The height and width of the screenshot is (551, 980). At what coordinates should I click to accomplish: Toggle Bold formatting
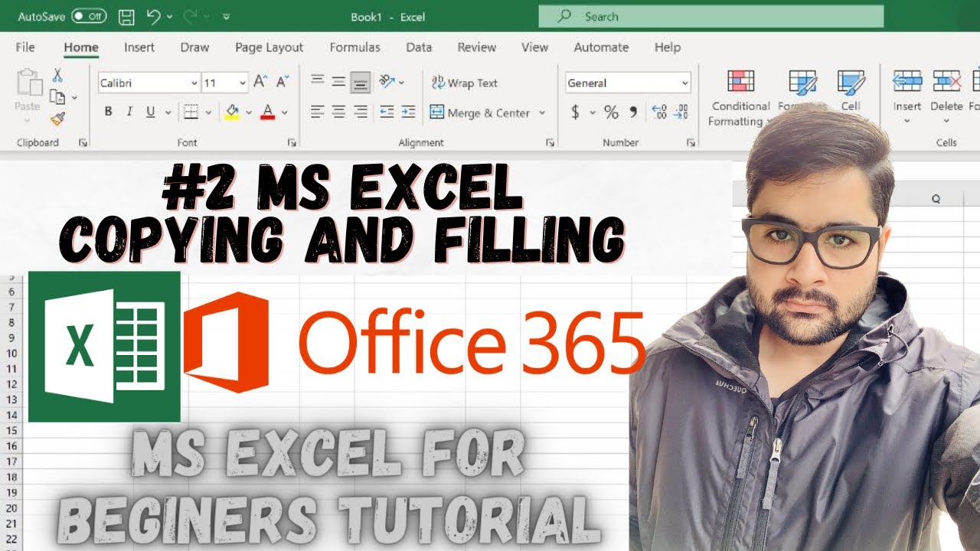tap(108, 112)
